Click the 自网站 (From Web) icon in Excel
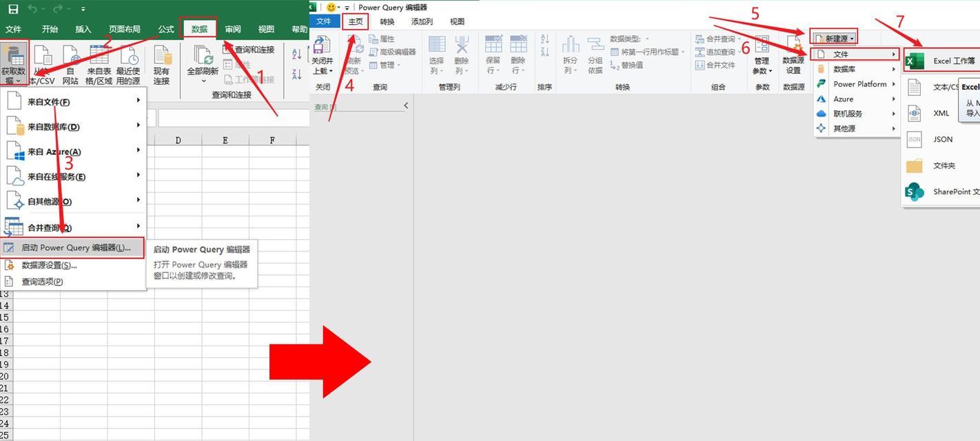This screenshot has width=980, height=441. point(70,64)
